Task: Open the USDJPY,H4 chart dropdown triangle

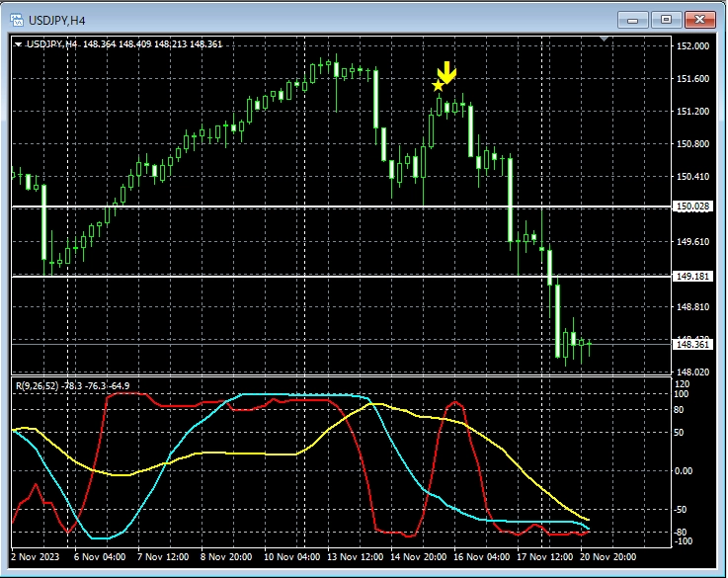Action: [x=19, y=43]
